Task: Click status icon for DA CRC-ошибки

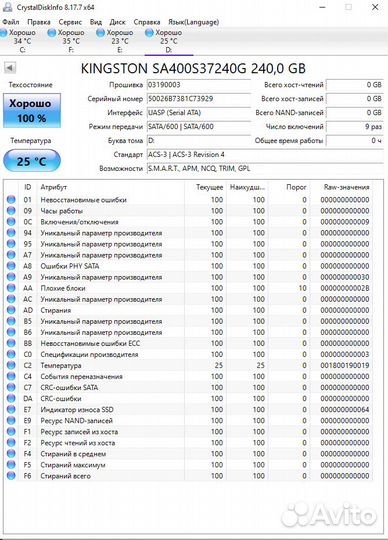Action: pyautogui.click(x=11, y=398)
